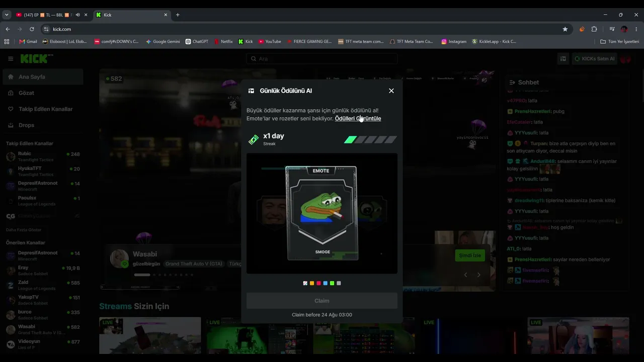Select the yellow rarity color dot
The height and width of the screenshot is (362, 644).
[x=312, y=284]
